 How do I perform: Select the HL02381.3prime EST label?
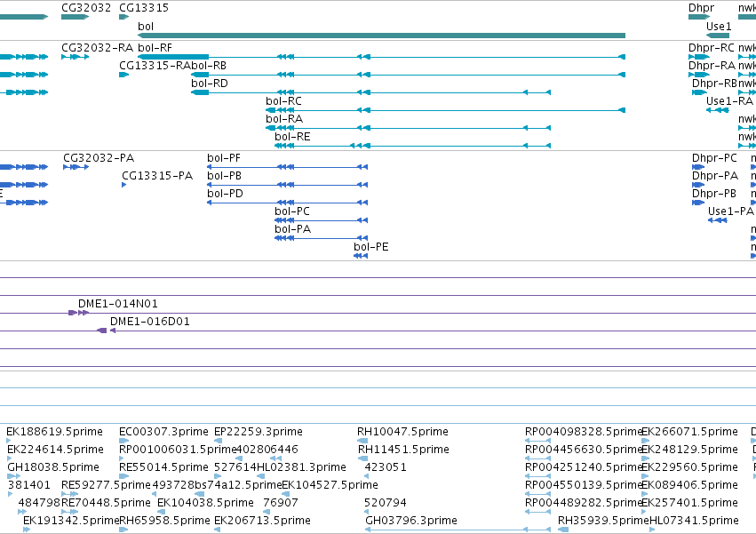tap(301, 467)
